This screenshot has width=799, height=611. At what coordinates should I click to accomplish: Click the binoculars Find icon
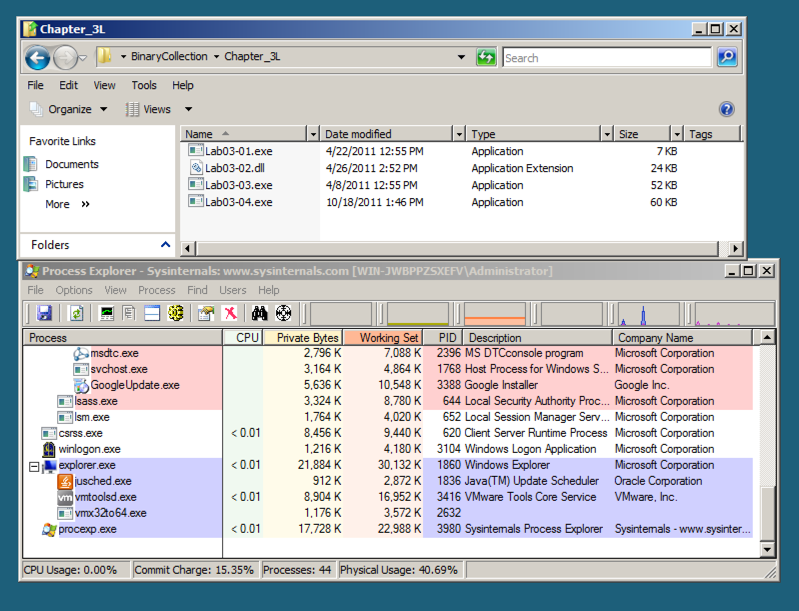click(x=260, y=314)
